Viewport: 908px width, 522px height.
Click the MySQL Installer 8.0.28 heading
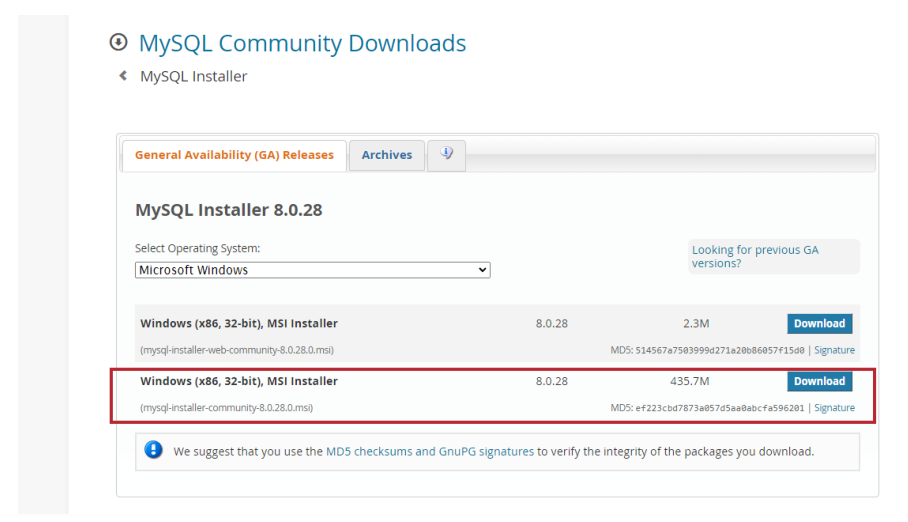pos(228,210)
